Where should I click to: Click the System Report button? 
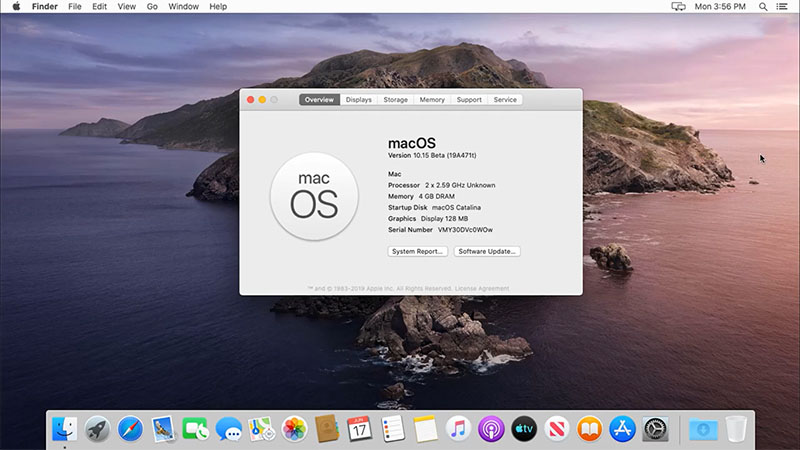click(x=417, y=252)
